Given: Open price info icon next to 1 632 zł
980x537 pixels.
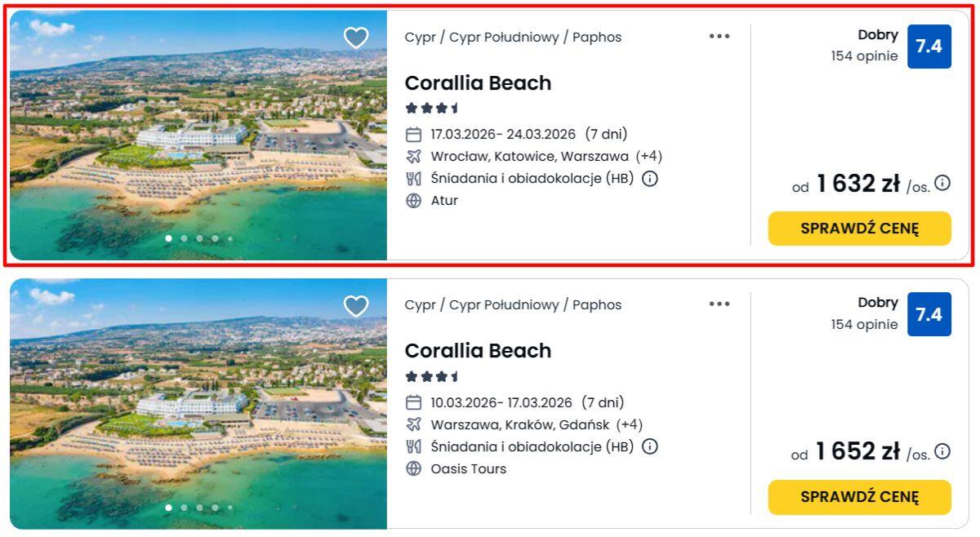Looking at the screenshot, I should coord(942,183).
